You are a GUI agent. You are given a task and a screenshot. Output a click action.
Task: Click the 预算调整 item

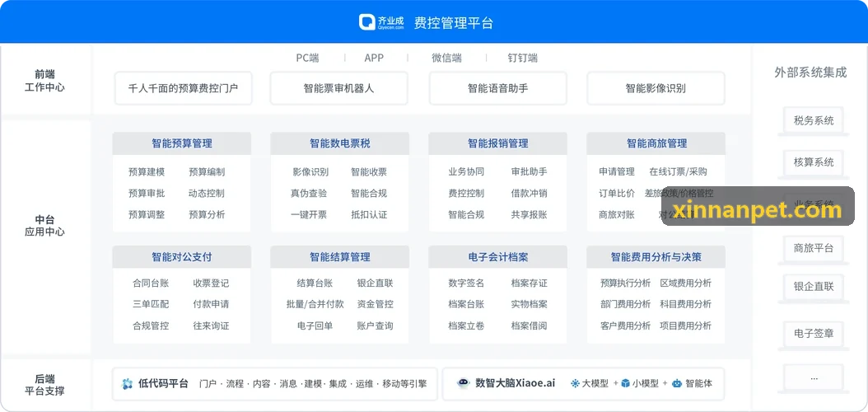147,215
